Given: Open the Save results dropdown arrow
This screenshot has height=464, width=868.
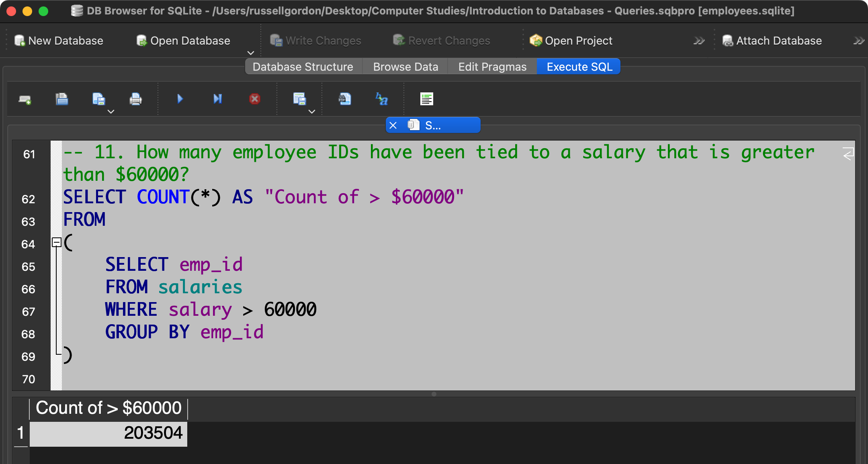Looking at the screenshot, I should pyautogui.click(x=312, y=112).
